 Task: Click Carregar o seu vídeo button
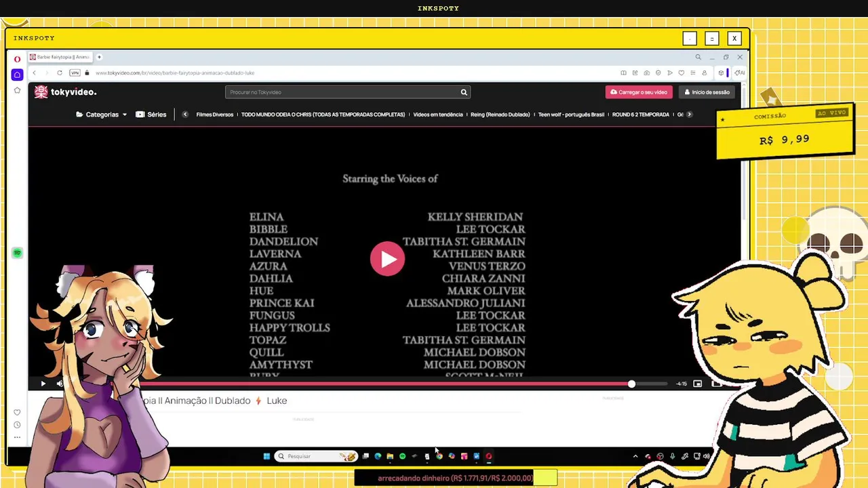click(639, 92)
